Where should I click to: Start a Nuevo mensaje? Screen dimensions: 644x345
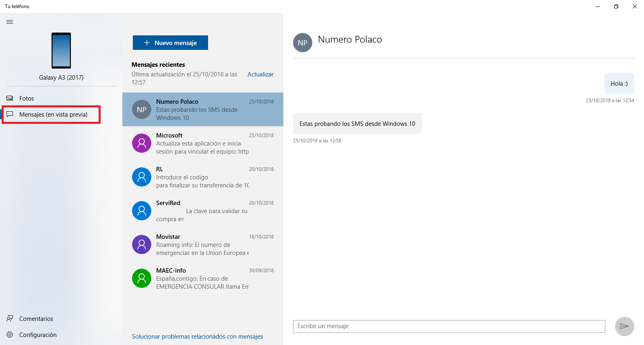click(170, 43)
